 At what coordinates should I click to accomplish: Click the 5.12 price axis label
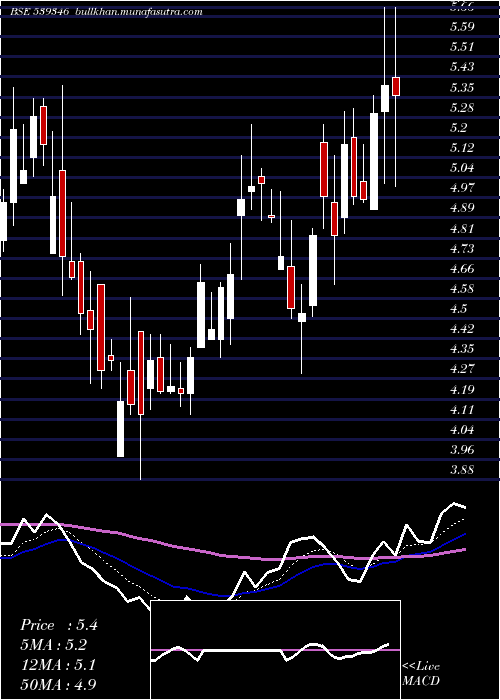(462, 148)
